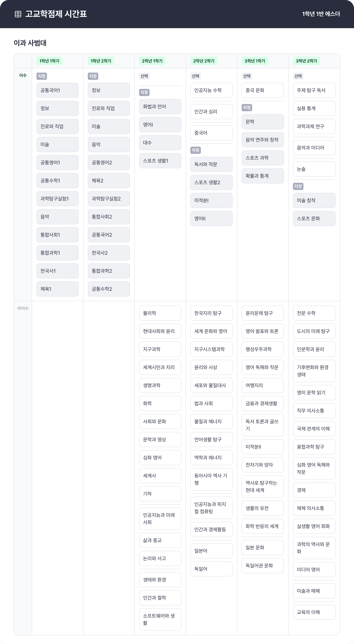Select the 2학년 2학기 semester header
This screenshot has height=644, width=354.
coord(204,61)
